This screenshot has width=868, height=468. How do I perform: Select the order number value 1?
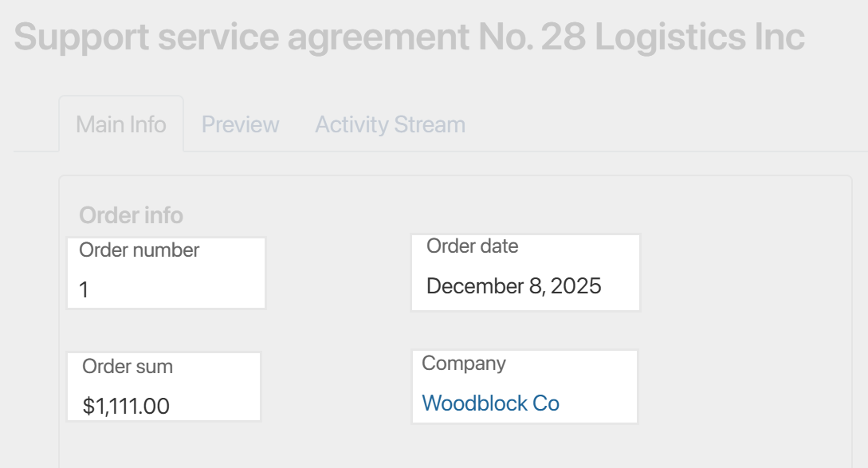[x=84, y=290]
